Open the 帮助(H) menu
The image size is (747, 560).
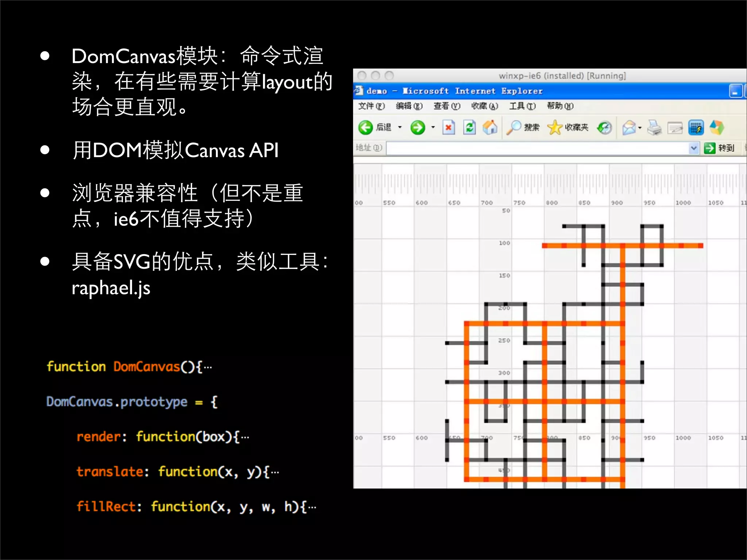point(560,106)
